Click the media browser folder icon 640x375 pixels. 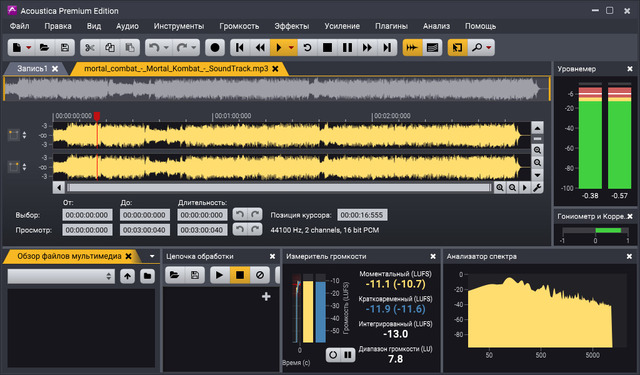pos(147,276)
